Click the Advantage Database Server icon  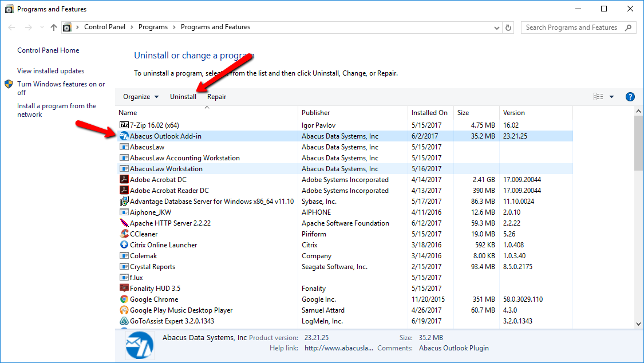(x=124, y=201)
